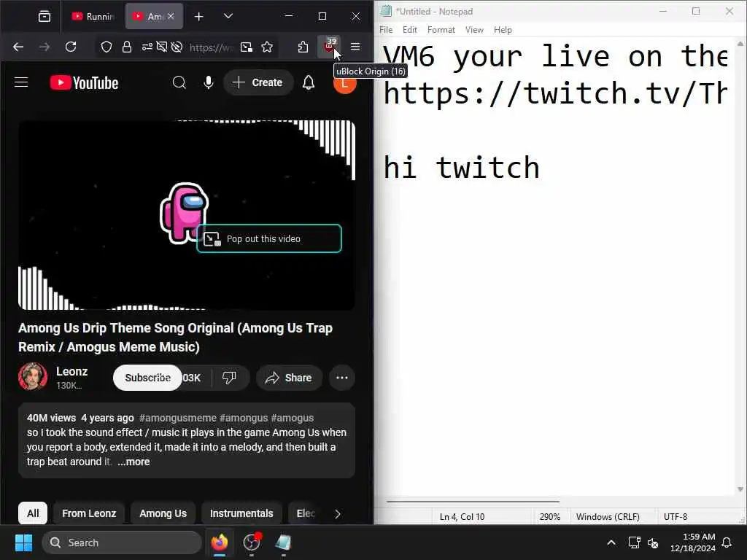The height and width of the screenshot is (560, 747).
Task: Switch to Notepad in the taskbar
Action: coord(283,542)
